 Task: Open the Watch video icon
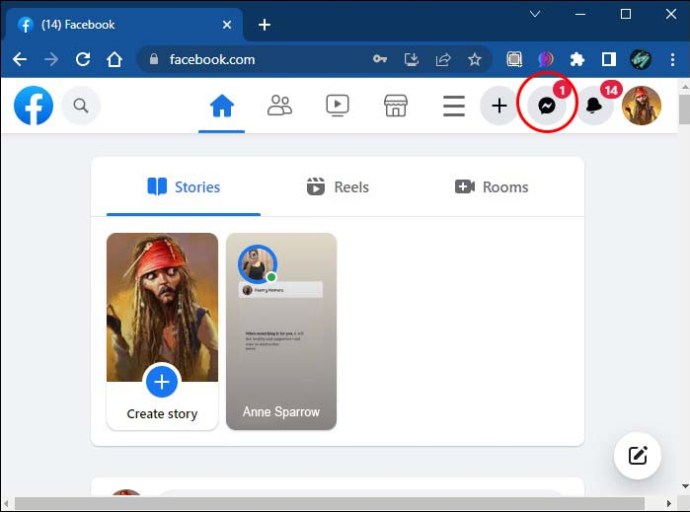point(338,105)
